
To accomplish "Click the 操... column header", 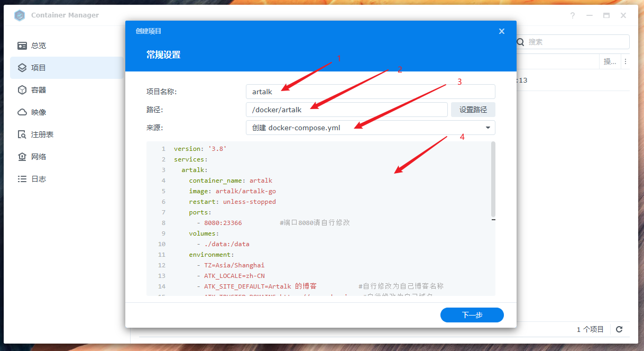I will tap(610, 61).
